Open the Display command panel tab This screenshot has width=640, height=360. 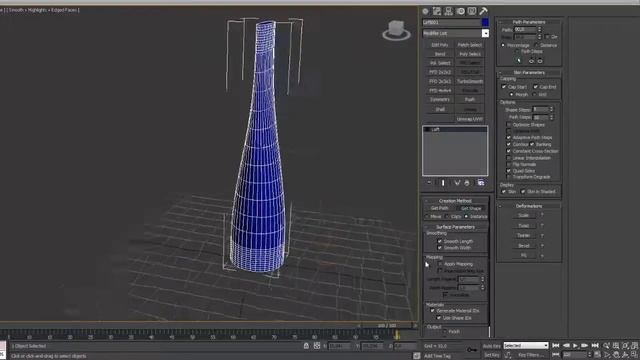click(x=472, y=11)
